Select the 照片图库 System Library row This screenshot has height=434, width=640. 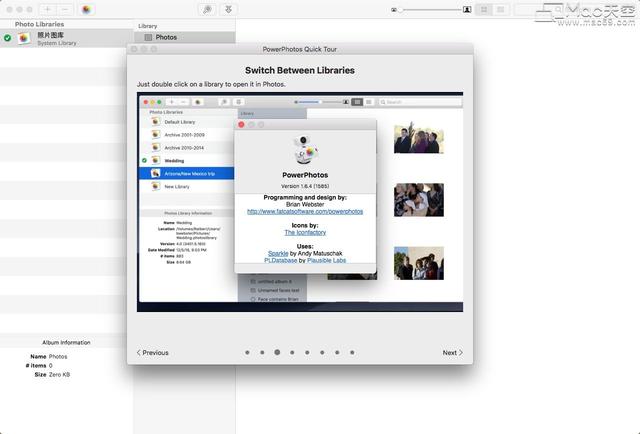[x=67, y=38]
